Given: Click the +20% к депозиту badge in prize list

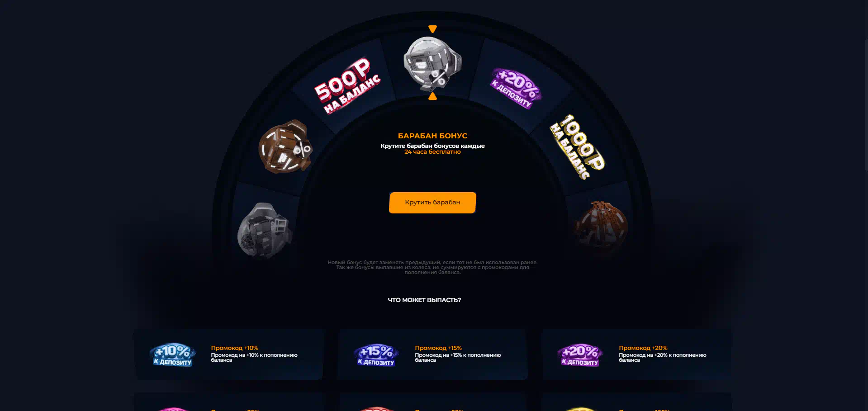Looking at the screenshot, I should coord(580,354).
